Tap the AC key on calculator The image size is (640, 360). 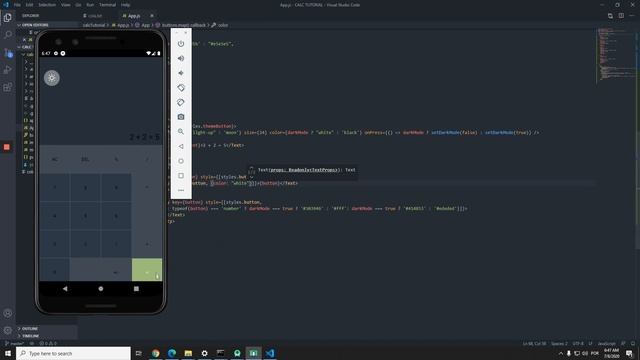tap(55, 159)
